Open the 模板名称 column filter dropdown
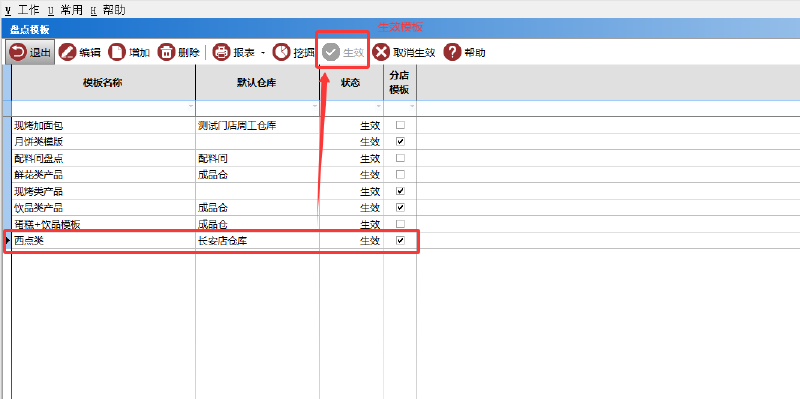This screenshot has width=800, height=399. tap(191, 107)
